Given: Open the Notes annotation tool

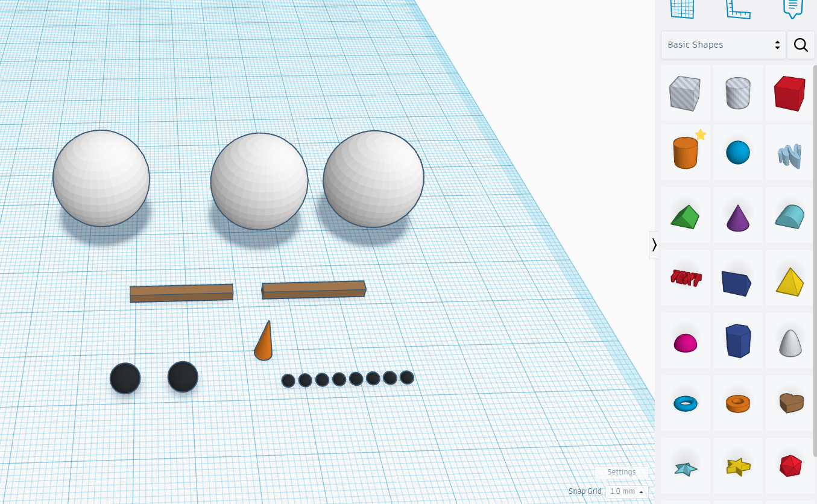Looking at the screenshot, I should point(793,9).
